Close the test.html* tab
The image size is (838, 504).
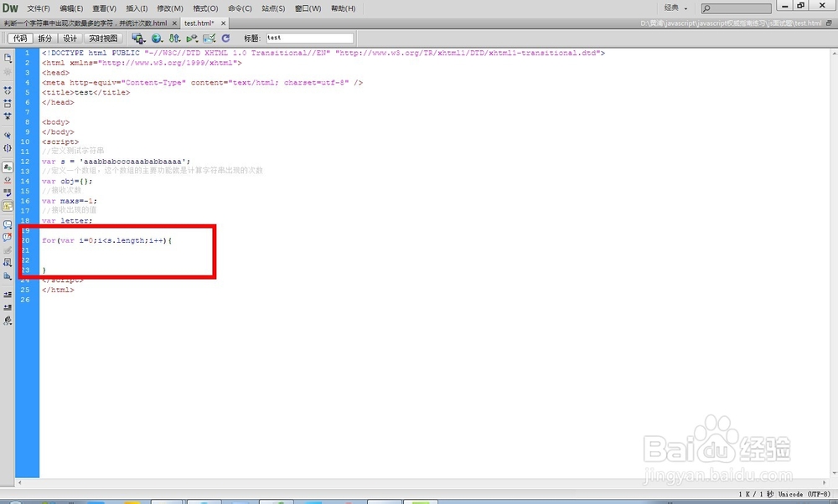tap(224, 23)
